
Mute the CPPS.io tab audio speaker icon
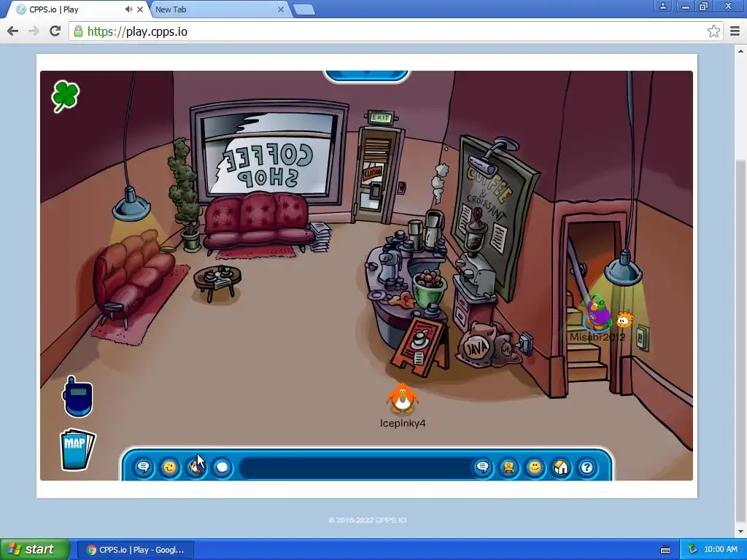point(128,9)
